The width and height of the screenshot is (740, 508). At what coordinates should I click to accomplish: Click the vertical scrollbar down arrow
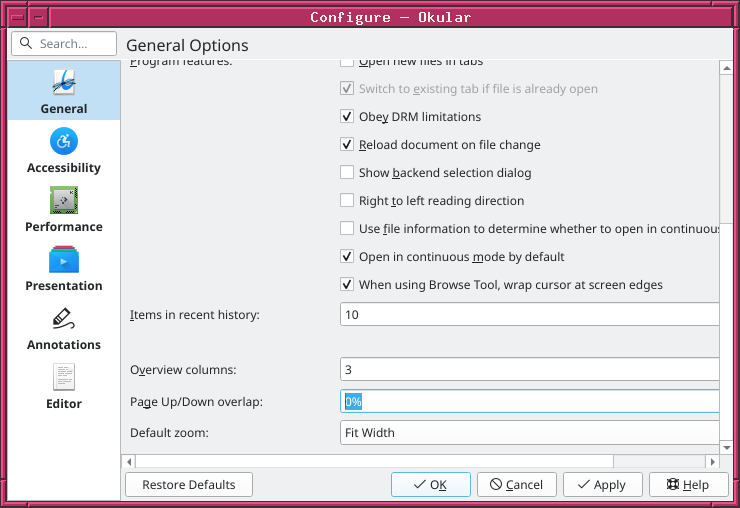pyautogui.click(x=726, y=447)
